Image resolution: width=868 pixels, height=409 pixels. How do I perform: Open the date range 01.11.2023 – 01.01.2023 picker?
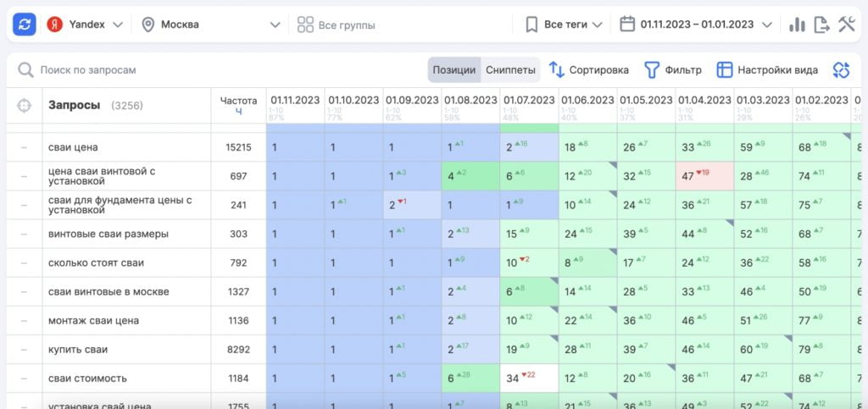696,25
